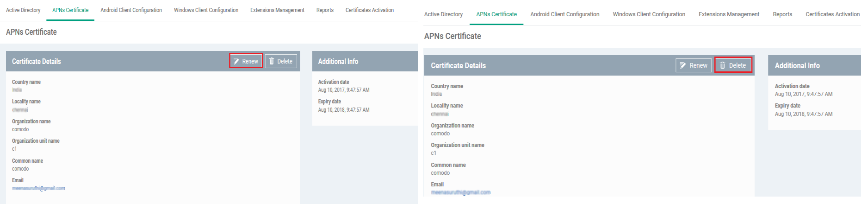Select APNs Certificate tab in right screenshot

[x=496, y=14]
